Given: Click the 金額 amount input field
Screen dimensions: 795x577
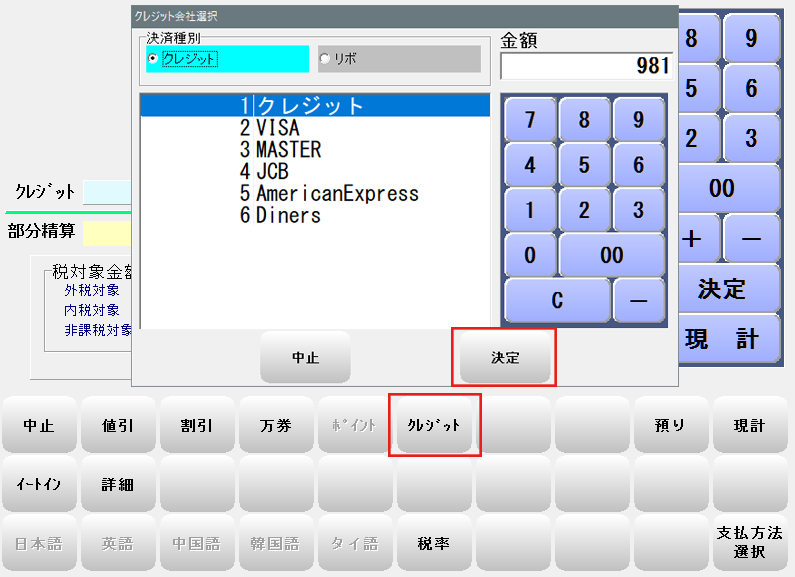Looking at the screenshot, I should [x=586, y=66].
